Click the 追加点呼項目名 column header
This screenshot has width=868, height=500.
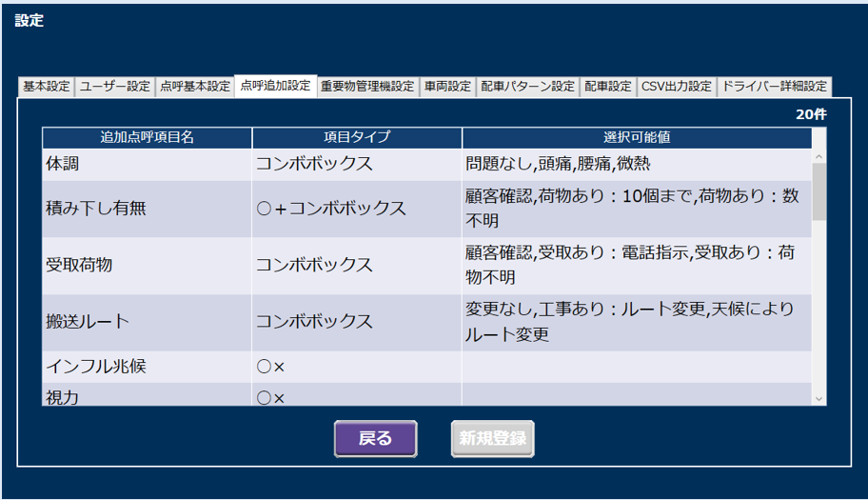pos(147,138)
